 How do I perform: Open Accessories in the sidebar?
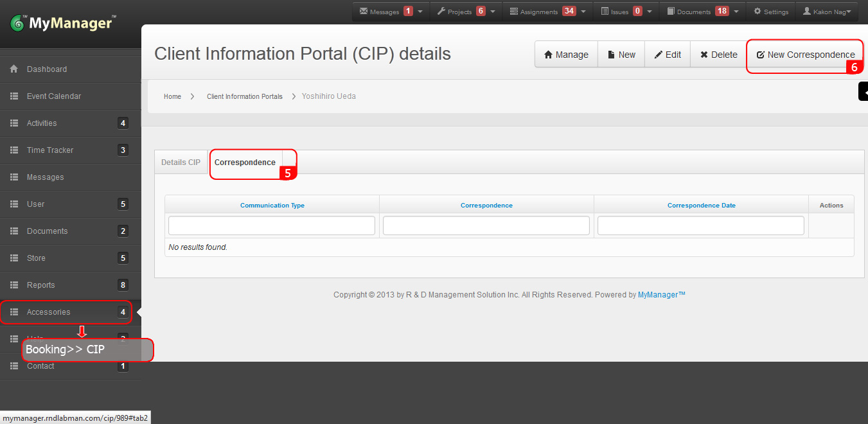[49, 312]
